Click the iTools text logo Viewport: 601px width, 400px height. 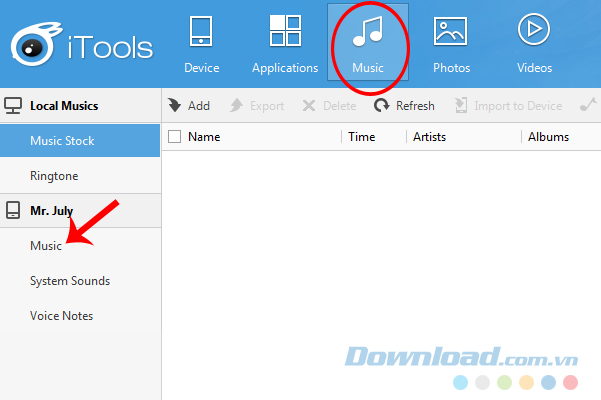[110, 48]
